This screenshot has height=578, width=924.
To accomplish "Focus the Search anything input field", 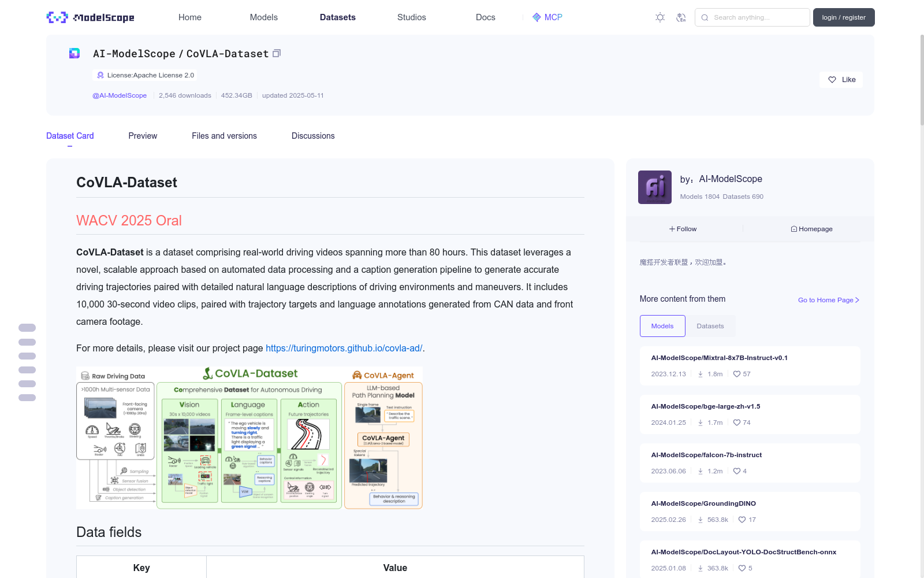I will pos(752,17).
